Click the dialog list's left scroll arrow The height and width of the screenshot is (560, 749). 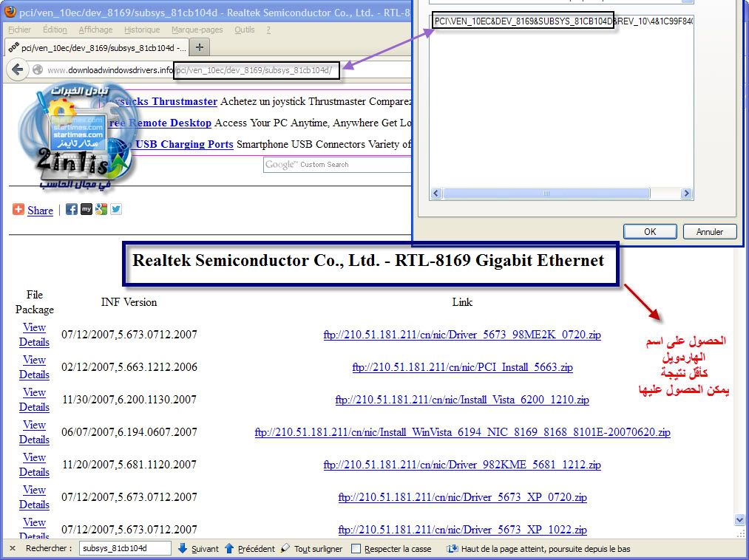tap(435, 194)
